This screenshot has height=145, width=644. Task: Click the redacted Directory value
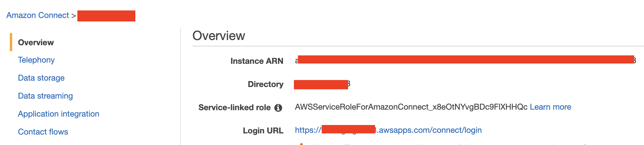pos(322,84)
